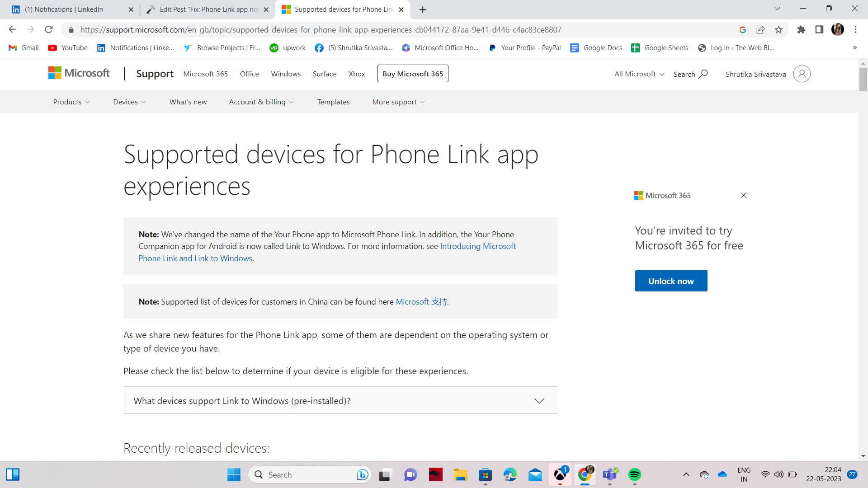Open Spotify icon in taskbar

[x=635, y=474]
